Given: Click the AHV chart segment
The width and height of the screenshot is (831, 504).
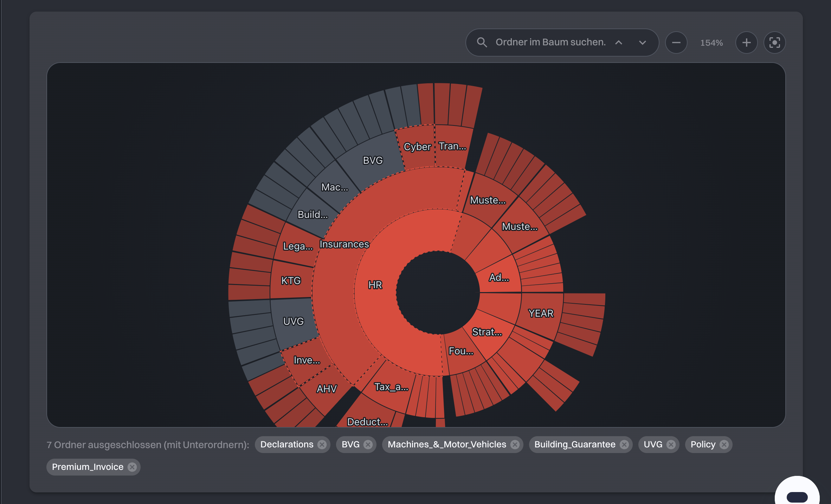Looking at the screenshot, I should click(327, 389).
